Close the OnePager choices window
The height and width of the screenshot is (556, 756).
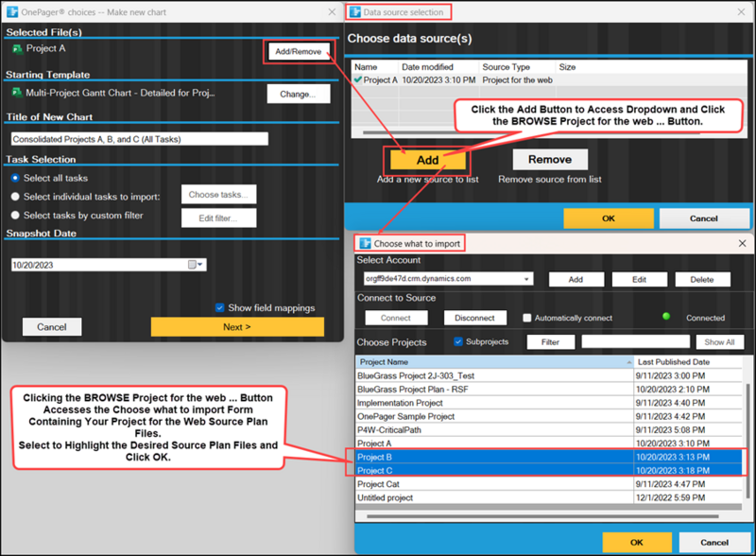[x=332, y=12]
